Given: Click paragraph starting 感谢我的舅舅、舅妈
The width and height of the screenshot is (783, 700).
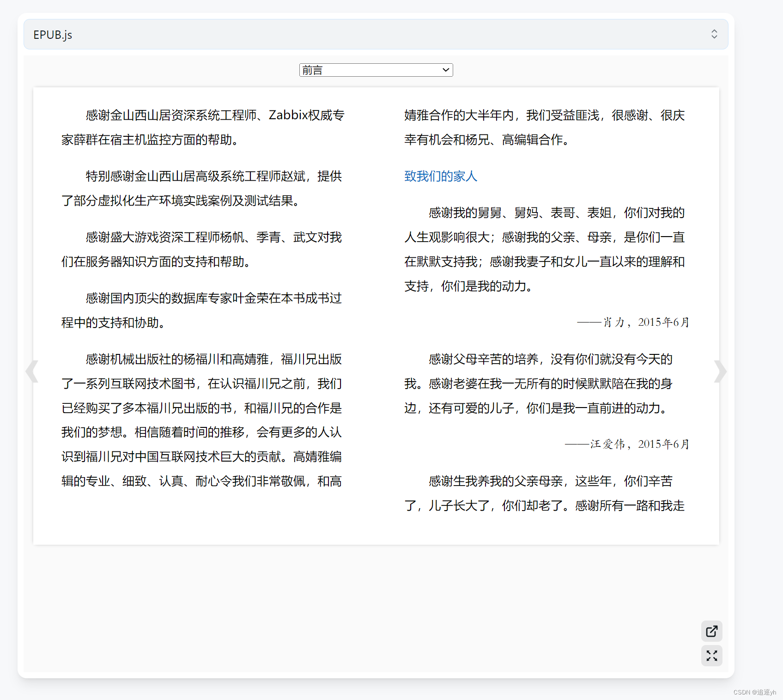Looking at the screenshot, I should click(x=545, y=250).
